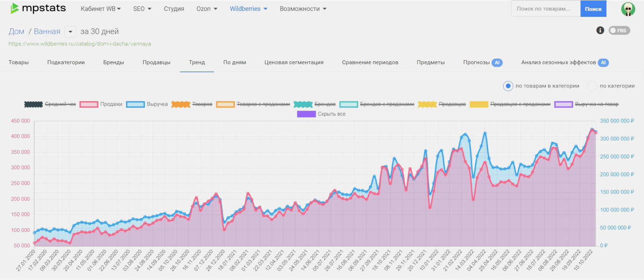Viewport: 644px width, 280px height.
Task: Toggle legend series 'Выручка'
Action: pyautogui.click(x=147, y=104)
